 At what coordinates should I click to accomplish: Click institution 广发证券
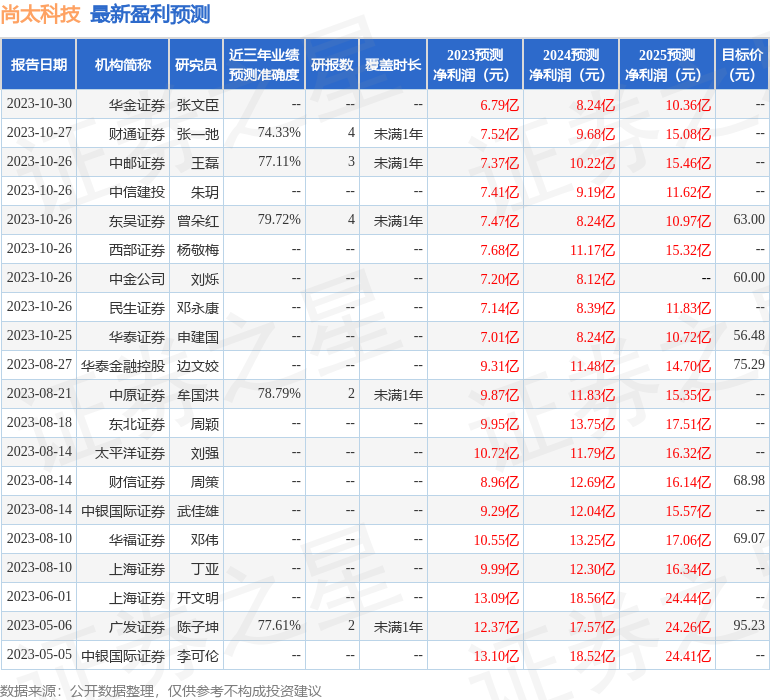pos(137,626)
